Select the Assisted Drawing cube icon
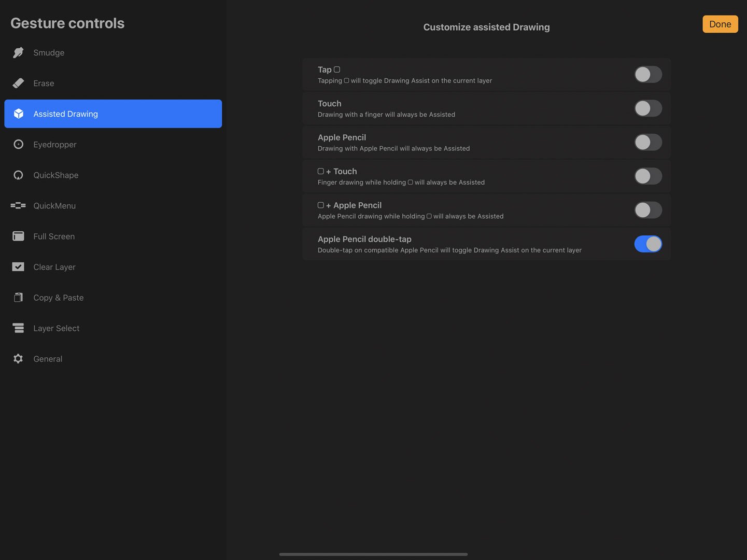This screenshot has height=560, width=747. (18, 114)
